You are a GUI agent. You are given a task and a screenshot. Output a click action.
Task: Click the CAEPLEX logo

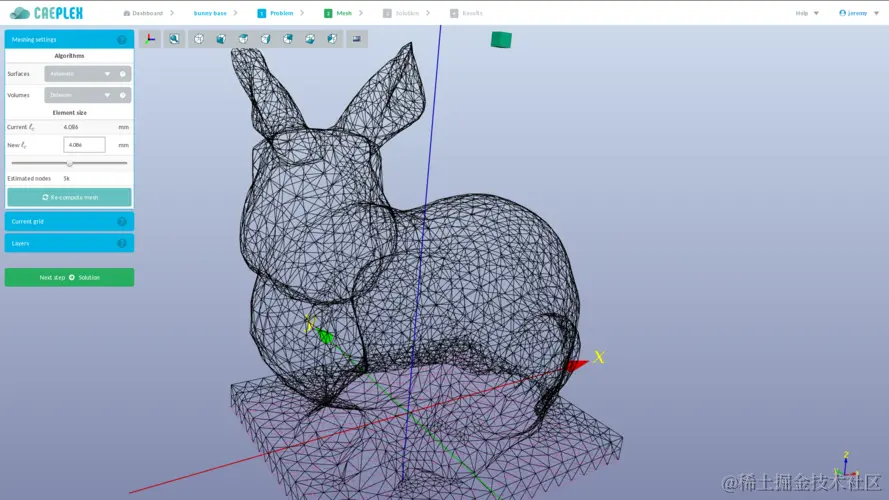coord(46,13)
